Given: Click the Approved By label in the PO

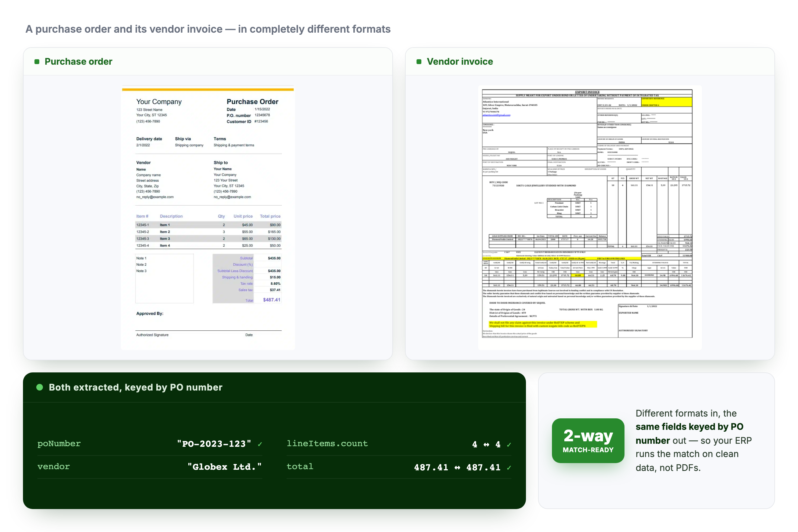Looking at the screenshot, I should pos(150,313).
